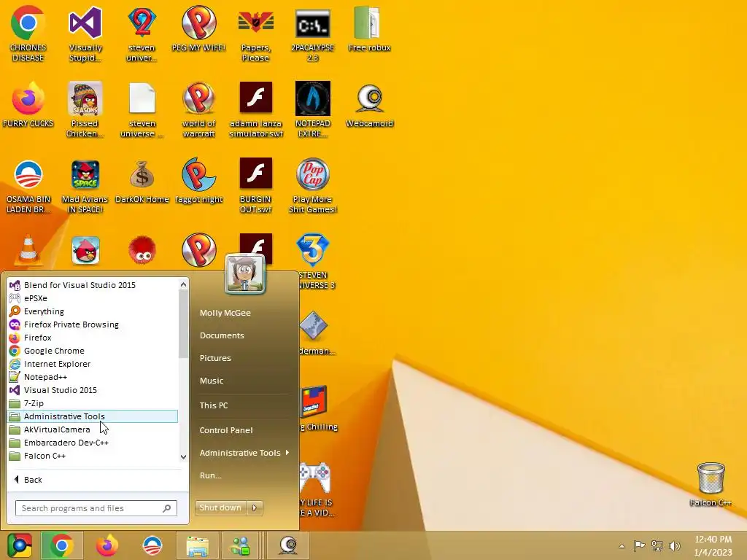Click the programs list scroll-down arrow
747x560 pixels.
[x=183, y=456]
